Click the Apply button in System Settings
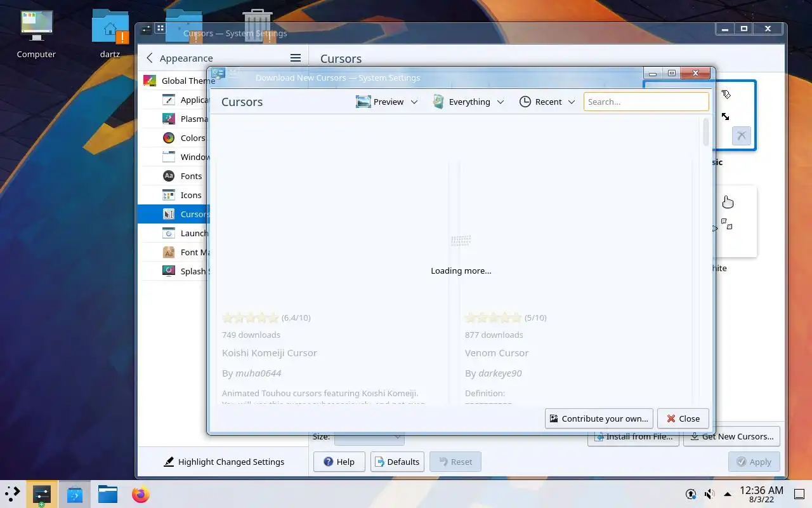The height and width of the screenshot is (508, 812). click(754, 462)
